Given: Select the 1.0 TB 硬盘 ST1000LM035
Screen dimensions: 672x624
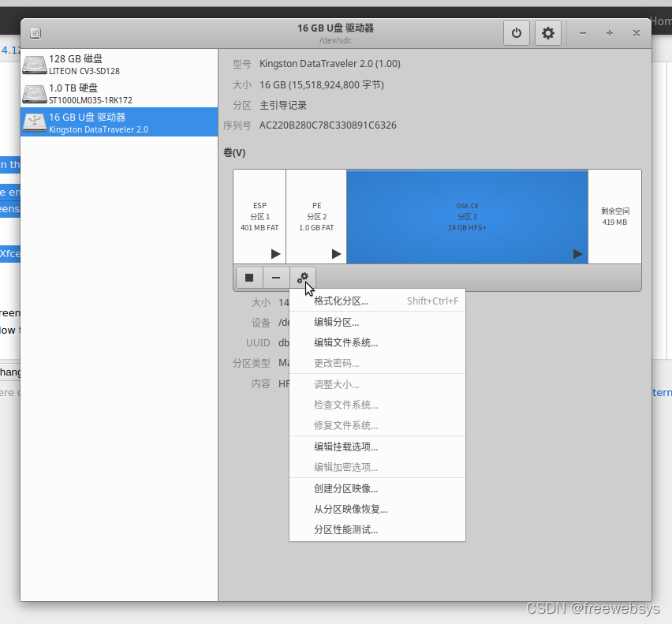Looking at the screenshot, I should click(118, 93).
